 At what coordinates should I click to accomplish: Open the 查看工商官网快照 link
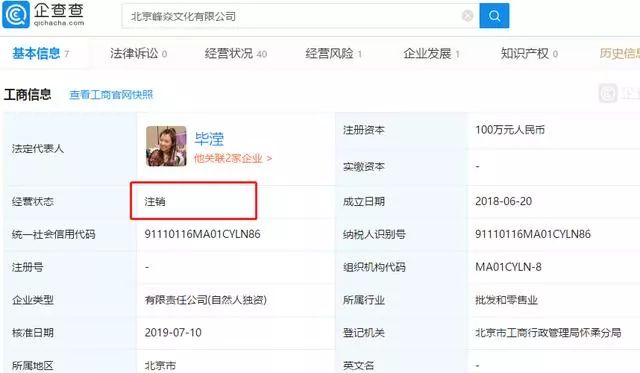(x=111, y=95)
